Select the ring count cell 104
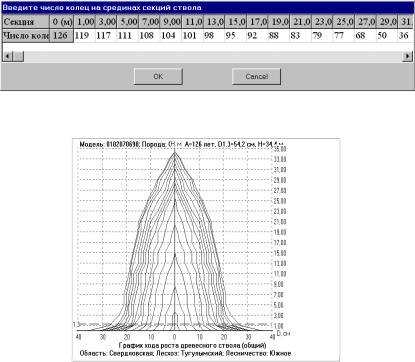 click(x=171, y=36)
